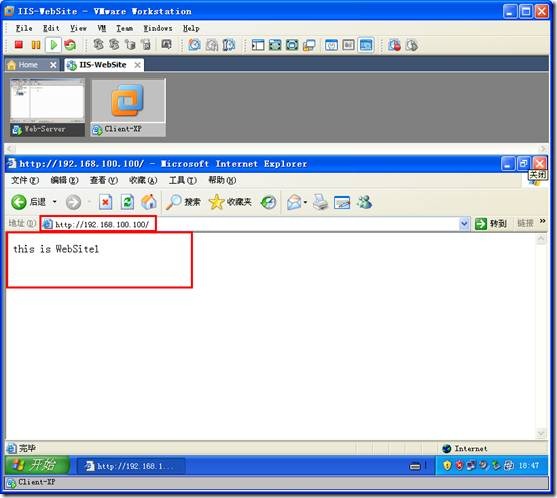The image size is (557, 498).
Task: Open IE 工具 (Tools) menu
Action: tap(183, 180)
